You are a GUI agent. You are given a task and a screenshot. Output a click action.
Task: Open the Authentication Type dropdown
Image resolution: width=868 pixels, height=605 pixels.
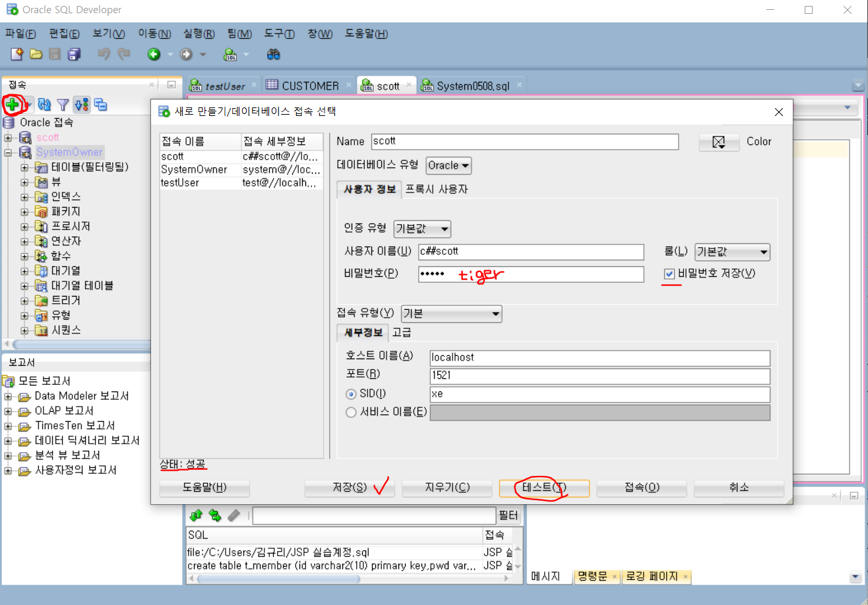click(422, 229)
